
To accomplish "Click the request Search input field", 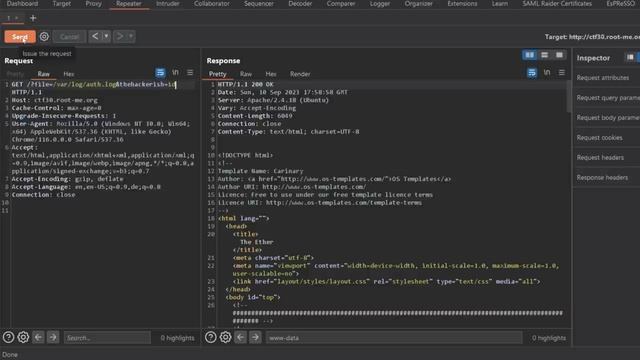I will 107,338.
